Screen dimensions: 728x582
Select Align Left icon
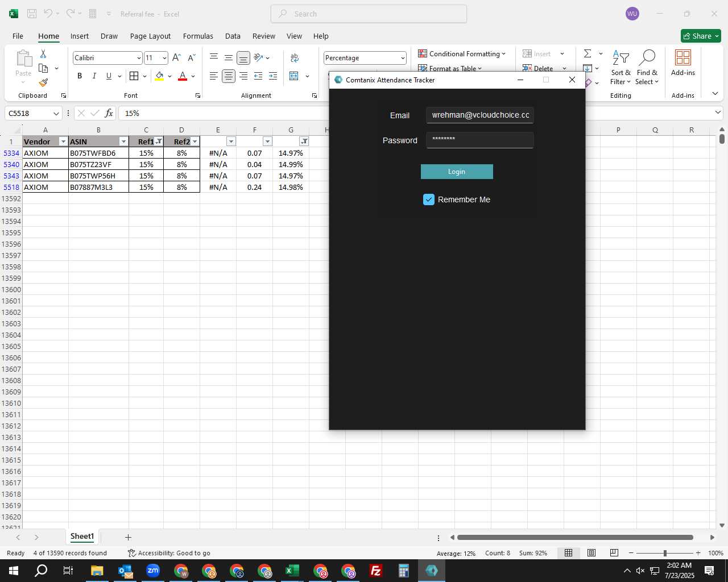click(x=214, y=76)
